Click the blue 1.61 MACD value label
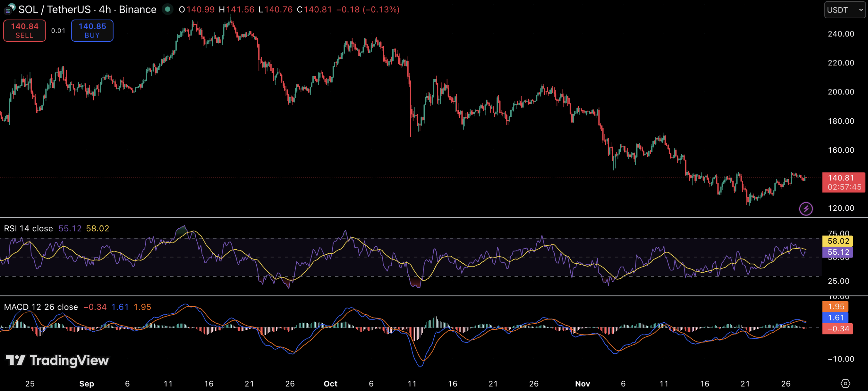 (x=836, y=317)
